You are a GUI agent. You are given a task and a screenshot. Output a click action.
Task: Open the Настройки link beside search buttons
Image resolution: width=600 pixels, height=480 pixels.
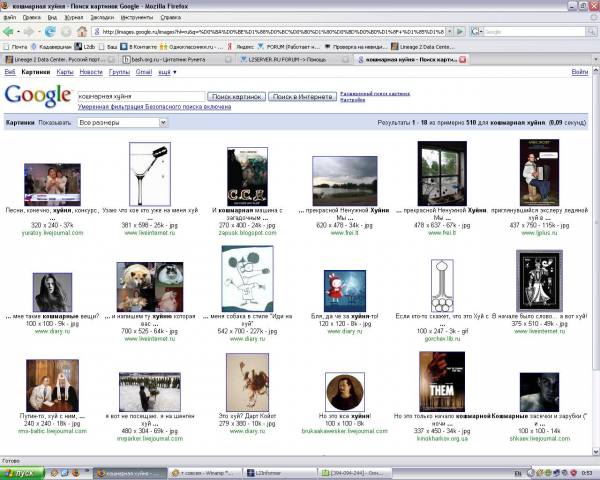(x=352, y=100)
